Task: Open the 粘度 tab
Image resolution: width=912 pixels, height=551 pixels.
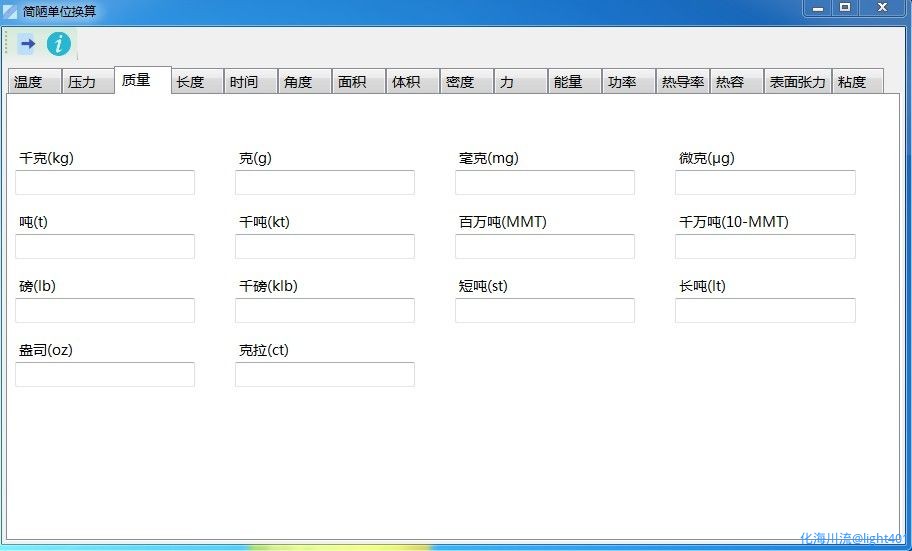Action: [x=857, y=82]
